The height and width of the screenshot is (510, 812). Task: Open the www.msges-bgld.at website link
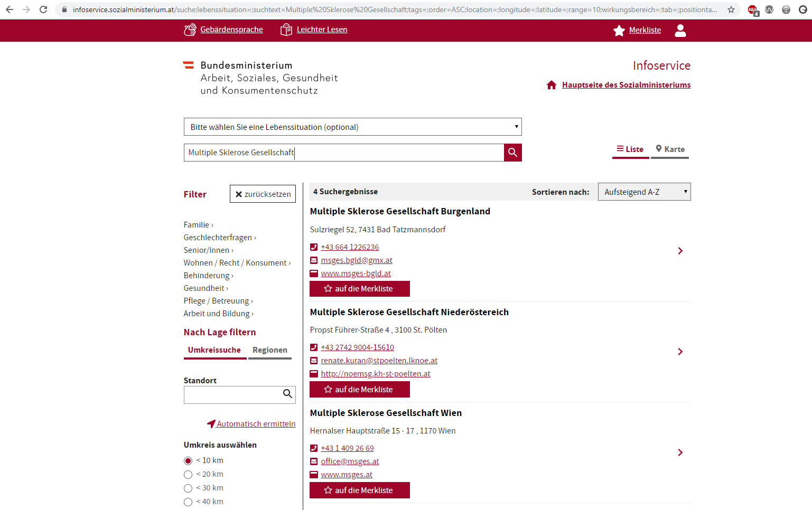(x=356, y=273)
